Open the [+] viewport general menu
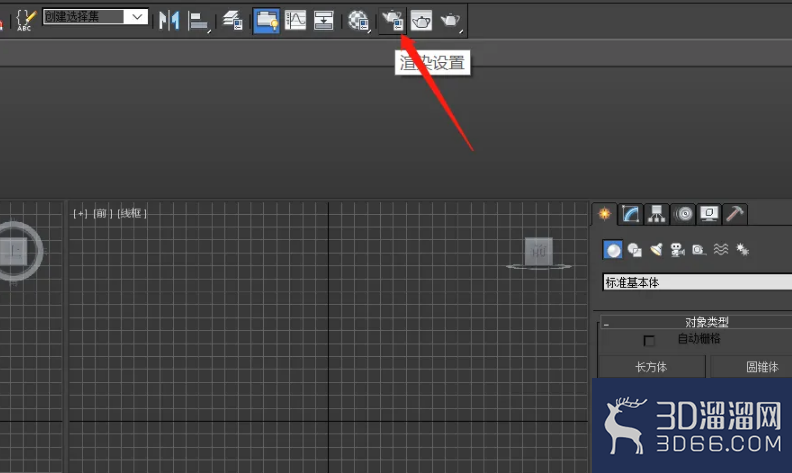 81,214
